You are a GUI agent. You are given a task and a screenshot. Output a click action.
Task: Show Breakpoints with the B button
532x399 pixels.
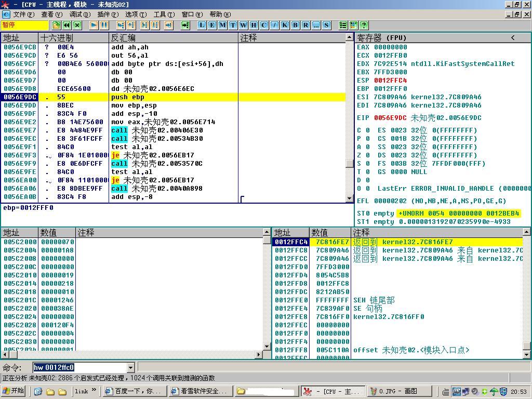tap(295, 25)
